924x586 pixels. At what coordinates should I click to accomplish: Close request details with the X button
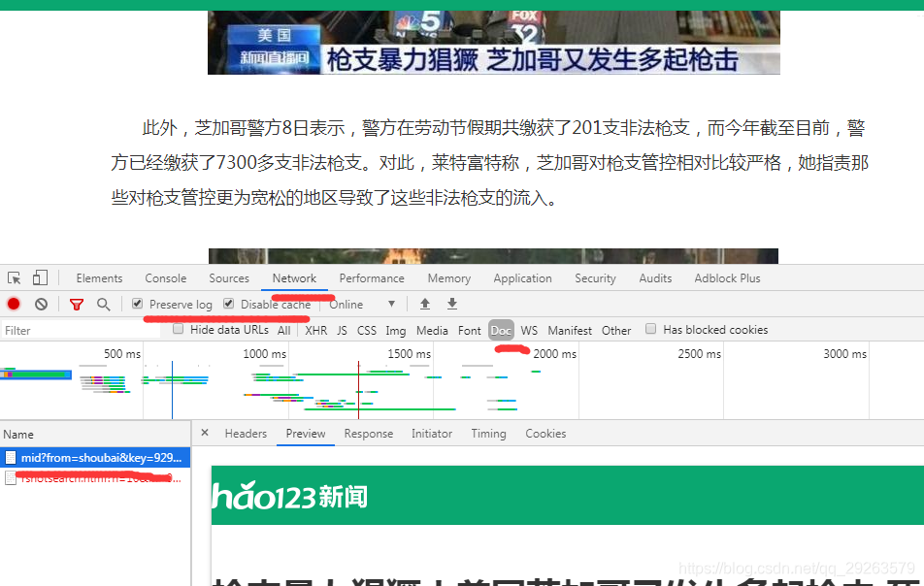(x=204, y=434)
